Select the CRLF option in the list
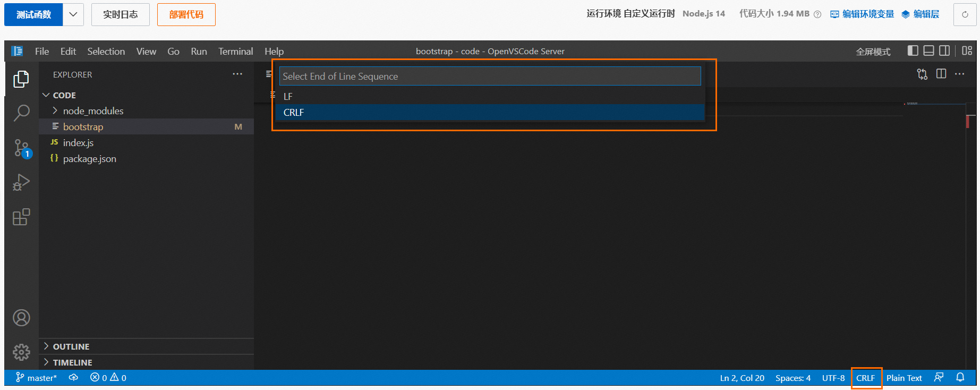 click(x=490, y=112)
